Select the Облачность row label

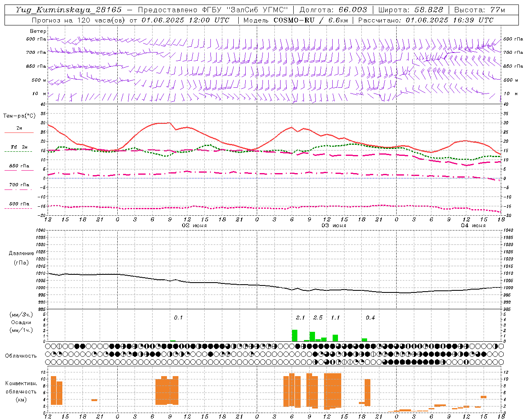click(21, 356)
